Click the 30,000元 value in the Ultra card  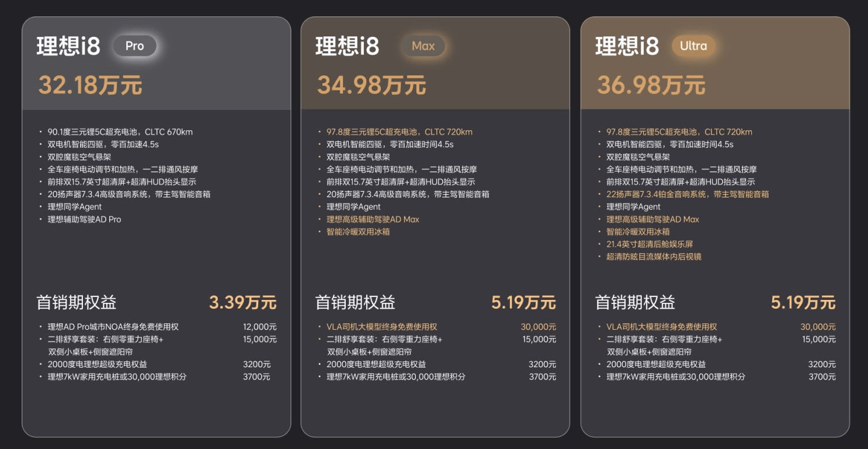818,327
